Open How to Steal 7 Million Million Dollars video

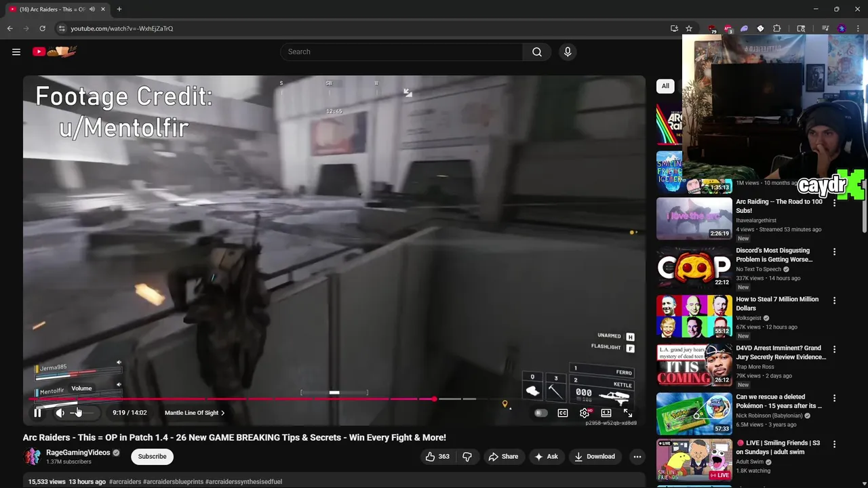pyautogui.click(x=777, y=304)
